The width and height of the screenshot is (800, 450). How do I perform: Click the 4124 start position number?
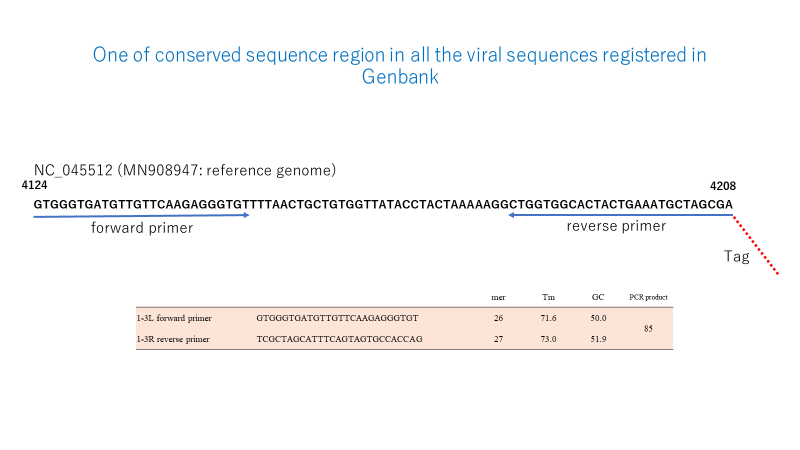pyautogui.click(x=34, y=185)
